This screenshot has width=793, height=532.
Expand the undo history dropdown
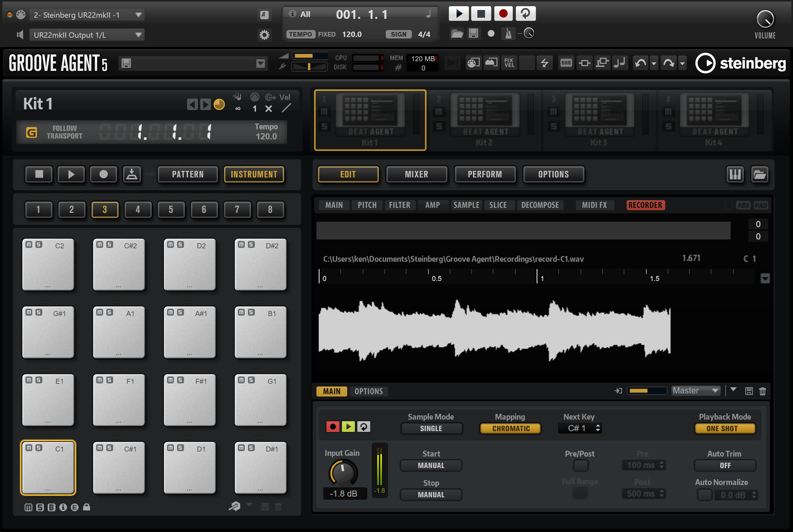(654, 63)
